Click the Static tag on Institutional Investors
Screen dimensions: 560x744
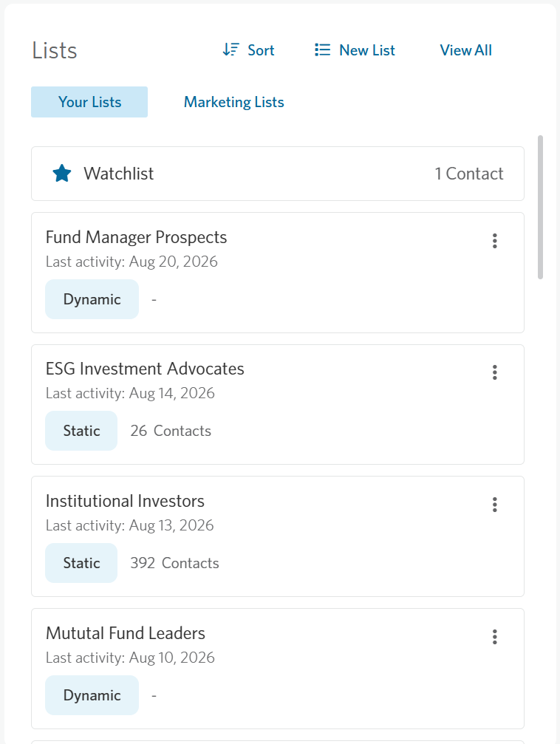pos(81,563)
